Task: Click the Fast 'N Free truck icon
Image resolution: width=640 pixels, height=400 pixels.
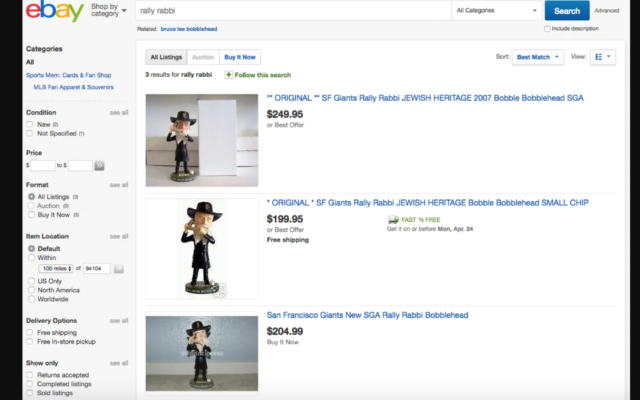Action: [393, 219]
